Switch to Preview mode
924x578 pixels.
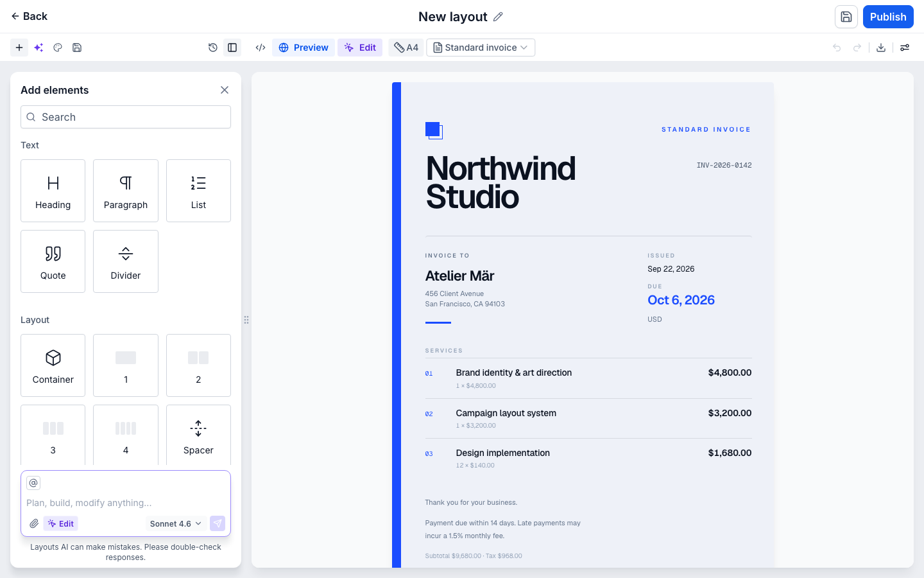(x=304, y=48)
